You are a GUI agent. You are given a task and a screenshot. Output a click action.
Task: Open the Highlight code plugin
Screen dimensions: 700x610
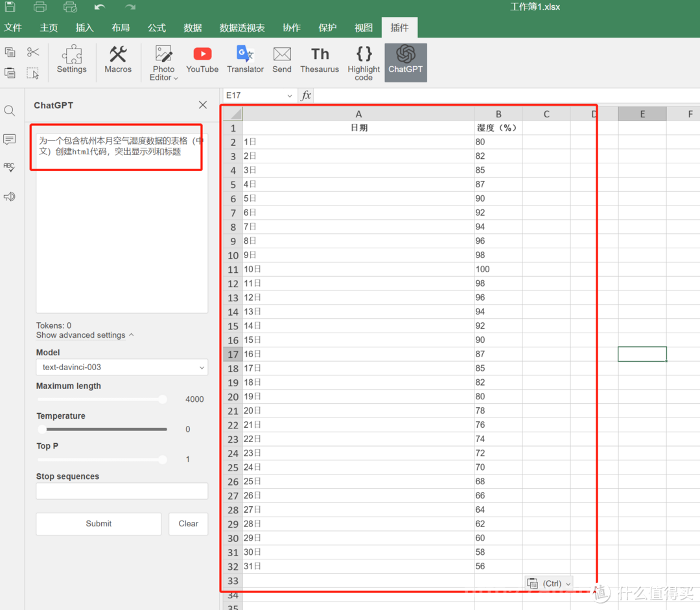[x=364, y=62]
